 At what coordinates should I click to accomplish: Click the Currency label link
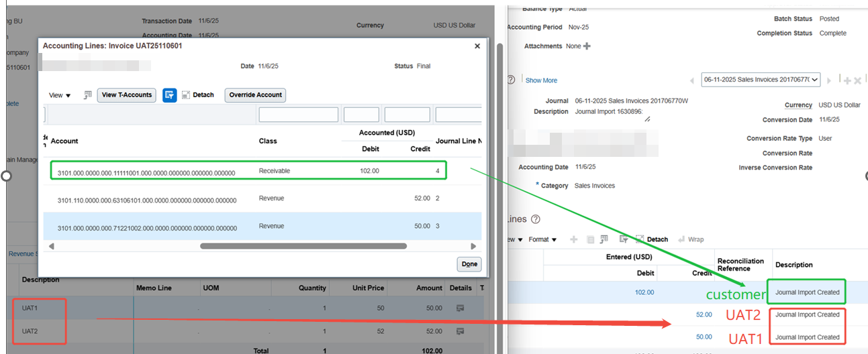tap(798, 105)
